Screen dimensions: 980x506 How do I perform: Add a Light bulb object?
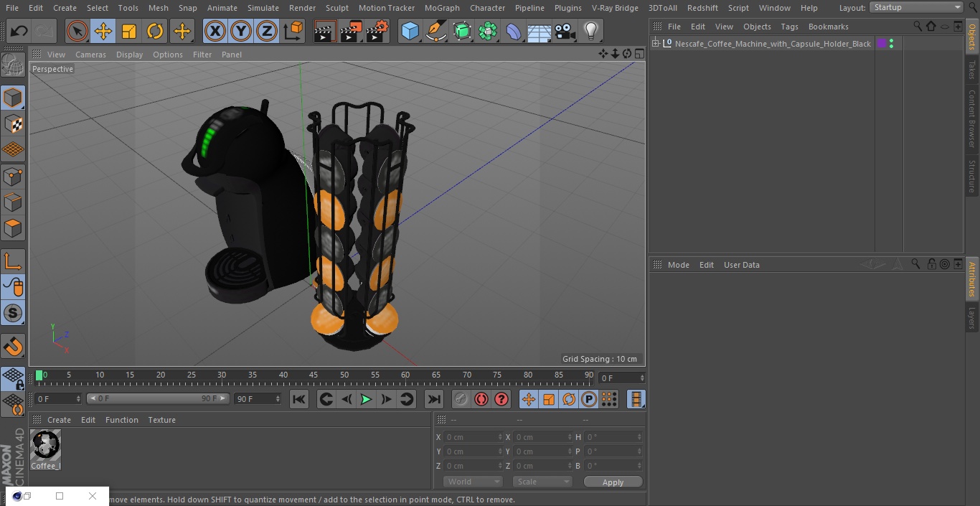pyautogui.click(x=591, y=31)
